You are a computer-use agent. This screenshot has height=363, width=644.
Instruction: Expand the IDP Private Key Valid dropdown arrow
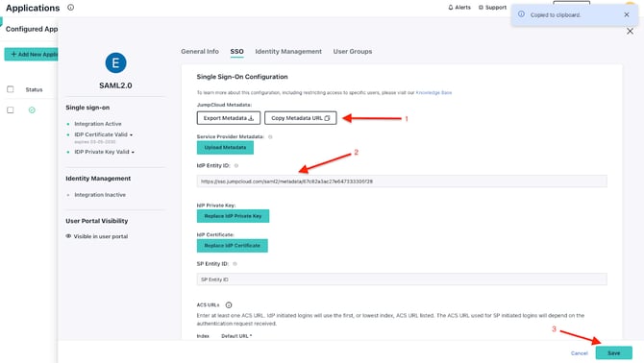(133, 152)
